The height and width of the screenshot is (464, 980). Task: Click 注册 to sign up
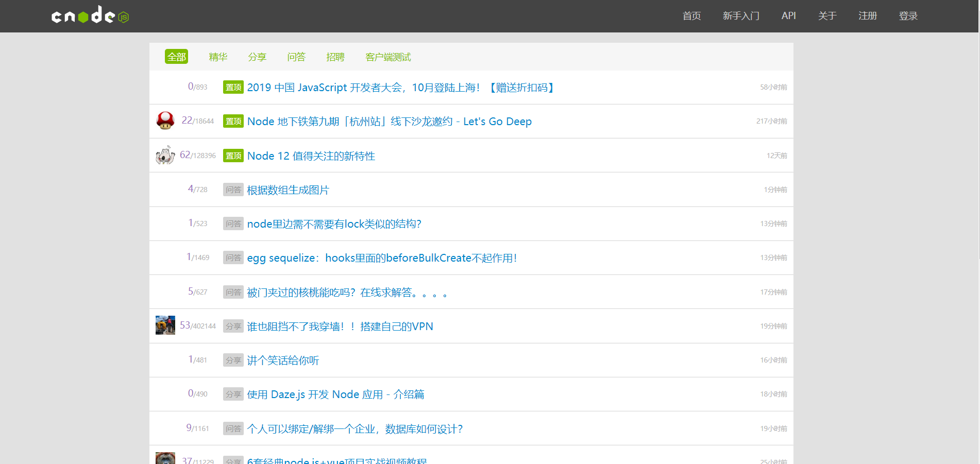(x=868, y=16)
